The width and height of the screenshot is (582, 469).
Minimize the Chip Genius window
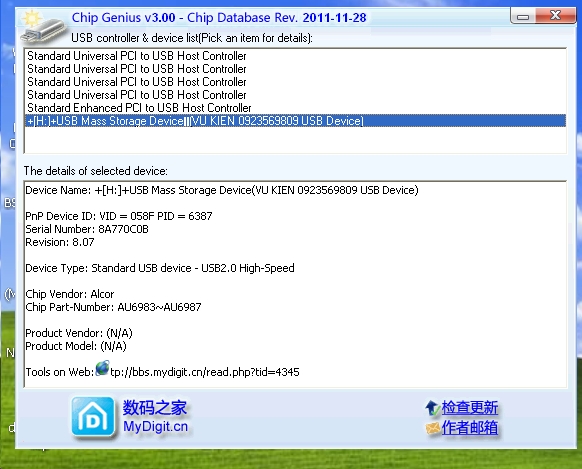pos(523,16)
